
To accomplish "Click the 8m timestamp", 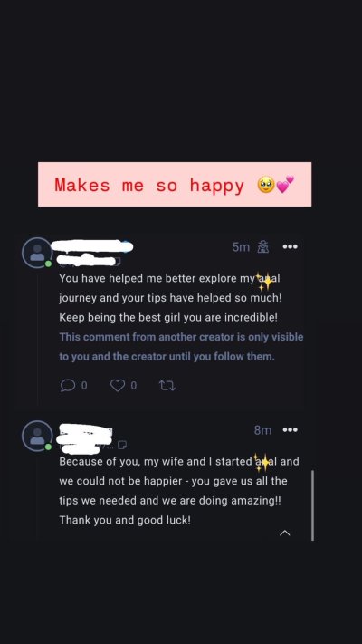I will point(262,430).
